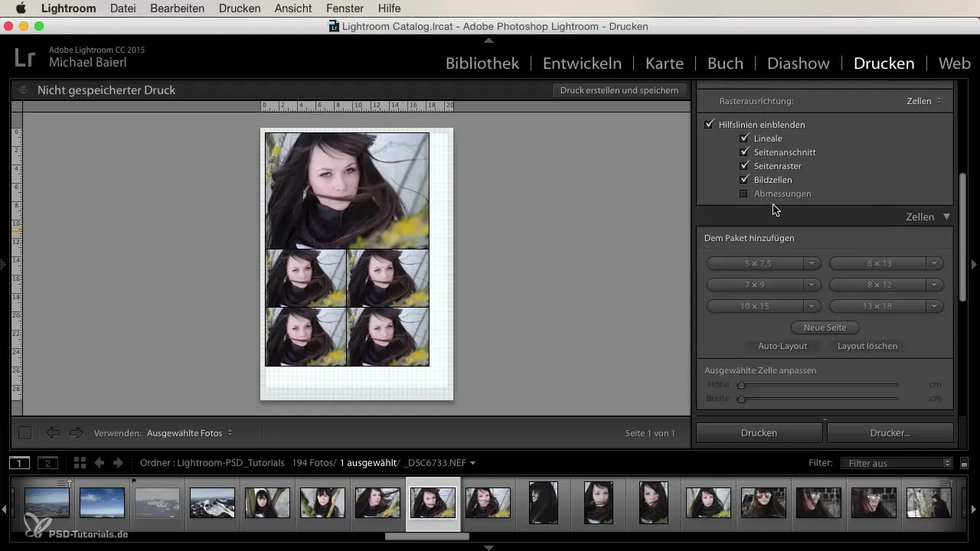Click the second window display button 2
Viewport: 980px width, 551px height.
(48, 463)
